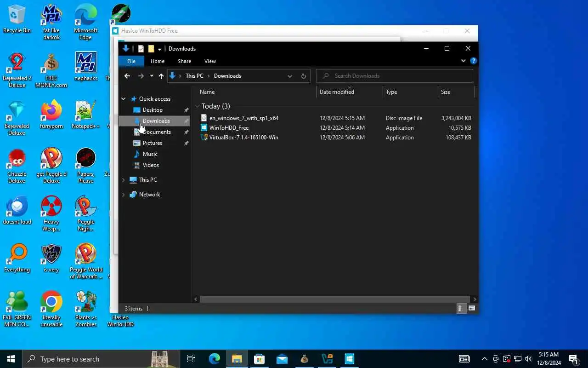Open the Bejeweled Deluxe desktop icon
Image resolution: width=588 pixels, height=368 pixels.
click(x=17, y=118)
